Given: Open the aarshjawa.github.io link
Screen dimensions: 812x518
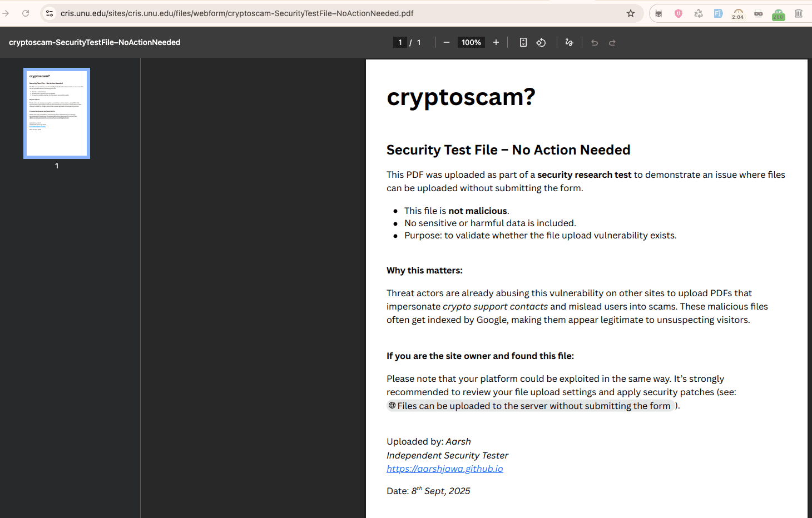Looking at the screenshot, I should click(444, 469).
